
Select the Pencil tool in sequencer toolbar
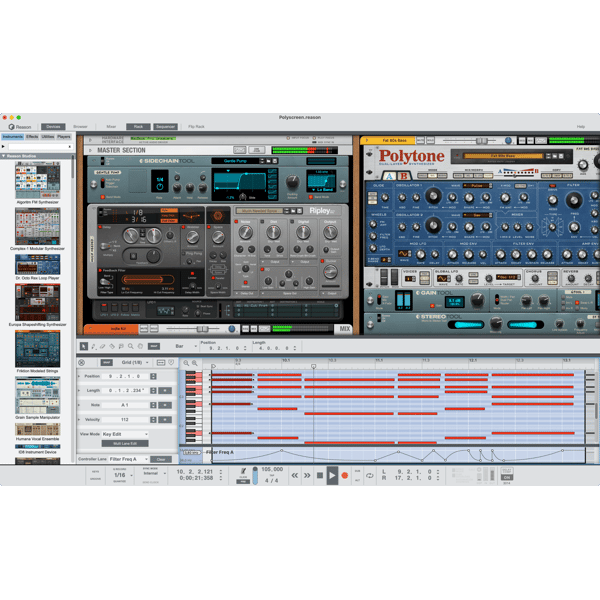click(93, 346)
